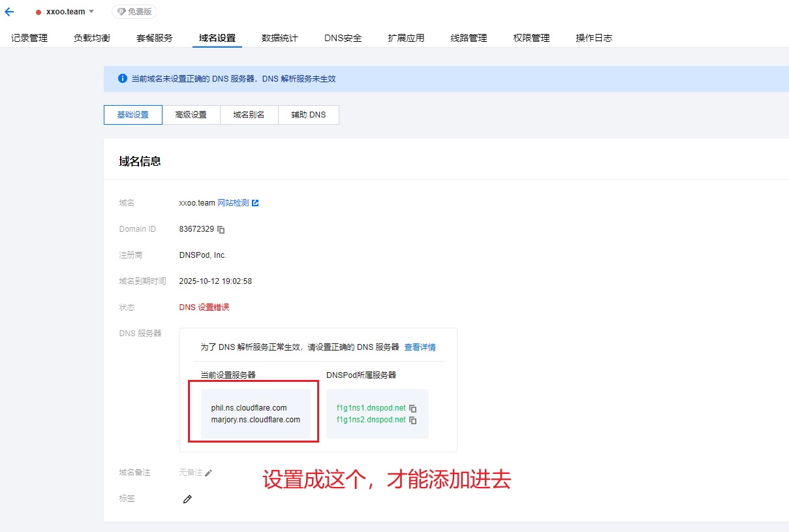Switch to 域名别名 sub-tab
Viewport: 789px width, 532px height.
coord(249,115)
